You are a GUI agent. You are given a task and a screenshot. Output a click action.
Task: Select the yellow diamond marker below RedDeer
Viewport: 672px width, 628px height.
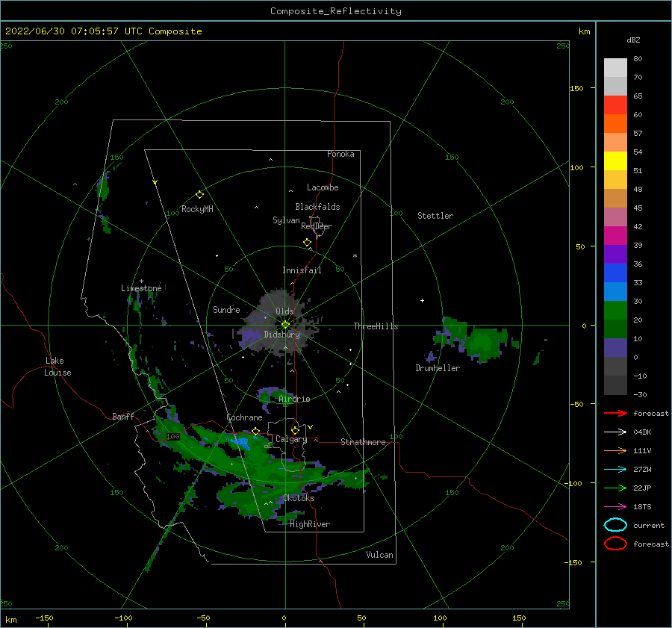point(308,243)
